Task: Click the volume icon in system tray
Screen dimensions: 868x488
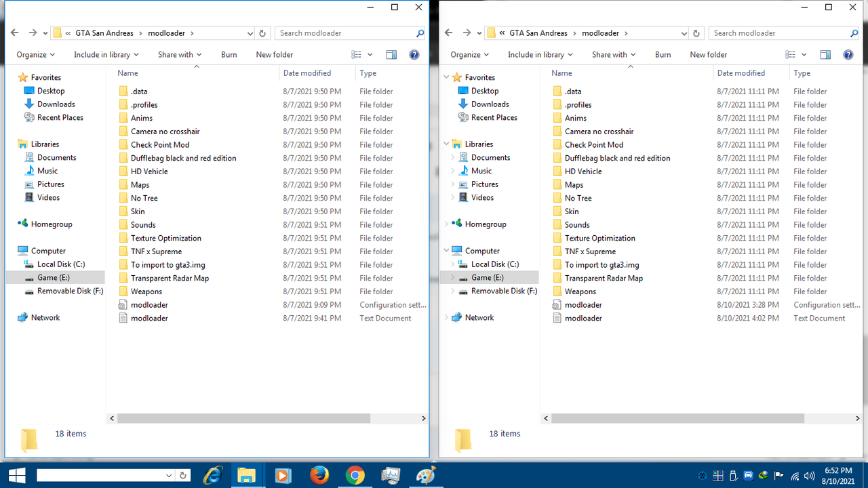Action: (809, 476)
